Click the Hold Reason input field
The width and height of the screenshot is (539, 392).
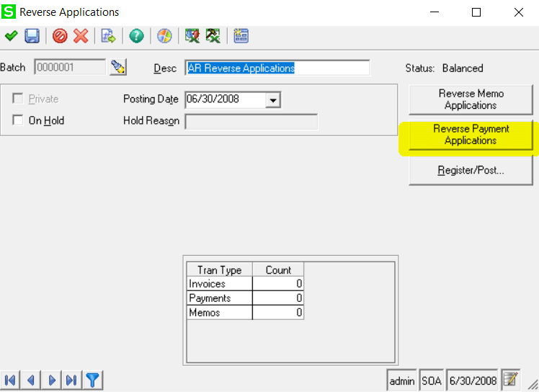[251, 121]
